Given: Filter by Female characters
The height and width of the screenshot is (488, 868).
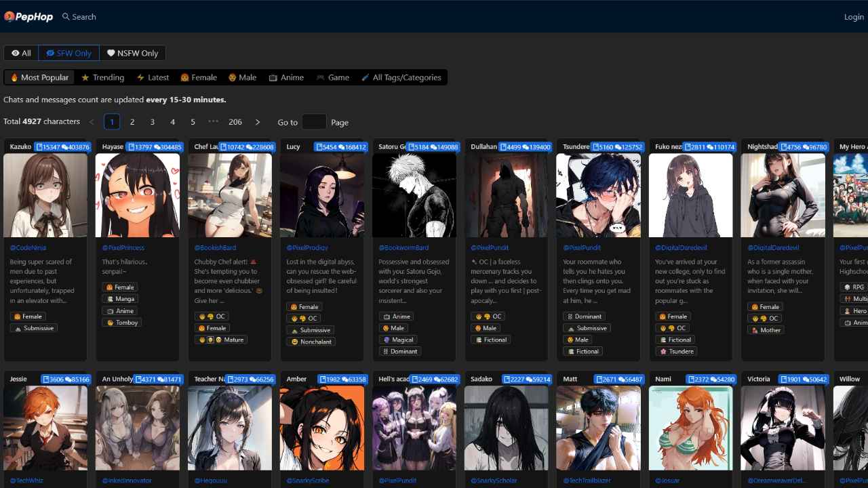Looking at the screenshot, I should coord(198,77).
